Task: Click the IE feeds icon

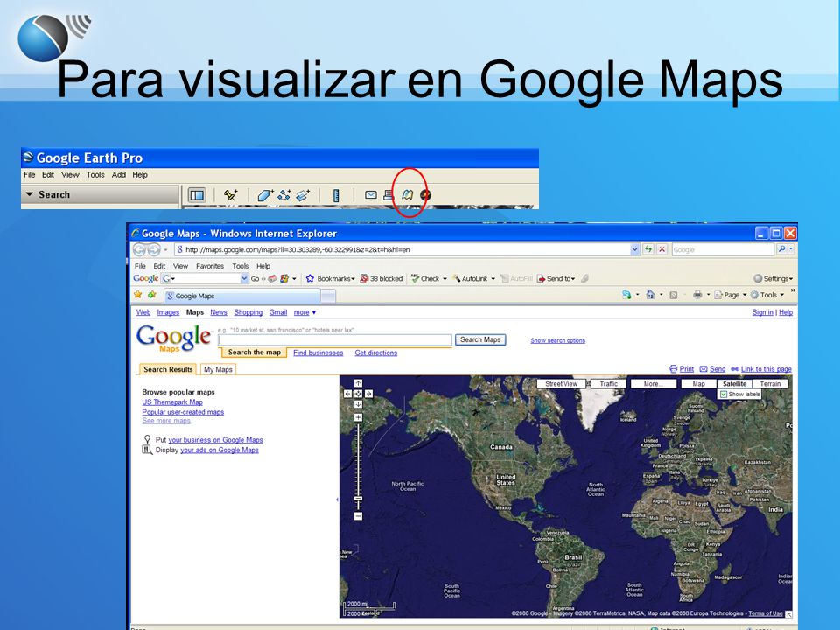Action: pyautogui.click(x=674, y=295)
